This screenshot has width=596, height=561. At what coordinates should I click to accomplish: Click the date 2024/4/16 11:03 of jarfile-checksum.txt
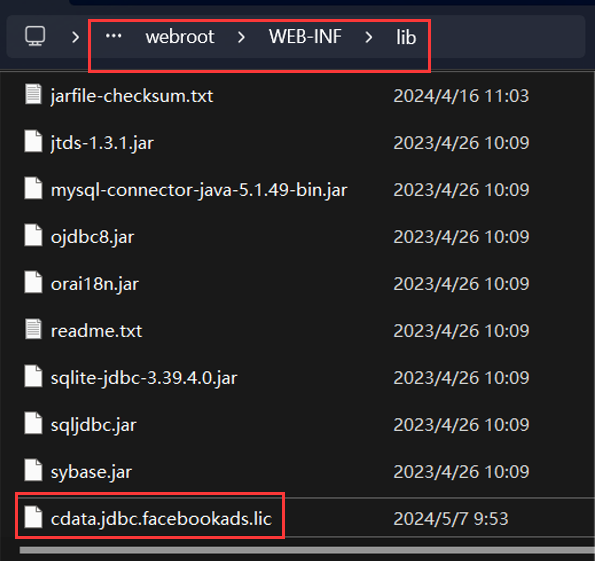click(x=461, y=96)
